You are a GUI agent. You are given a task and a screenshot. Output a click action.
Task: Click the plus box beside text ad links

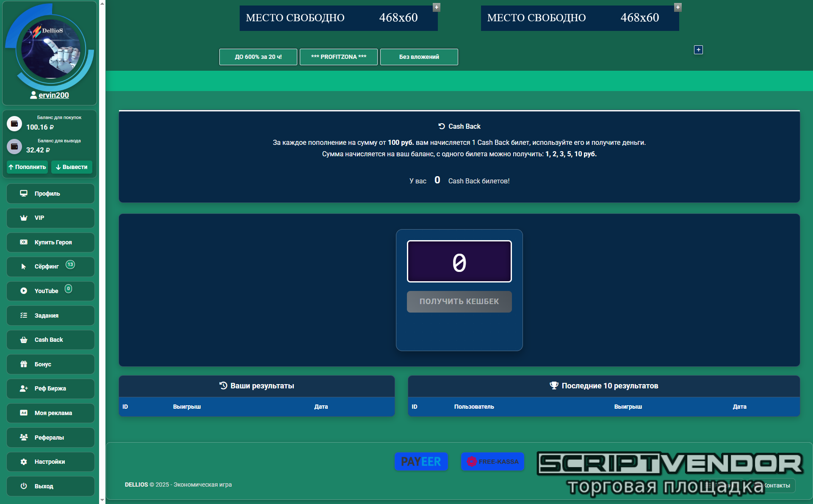click(x=698, y=50)
